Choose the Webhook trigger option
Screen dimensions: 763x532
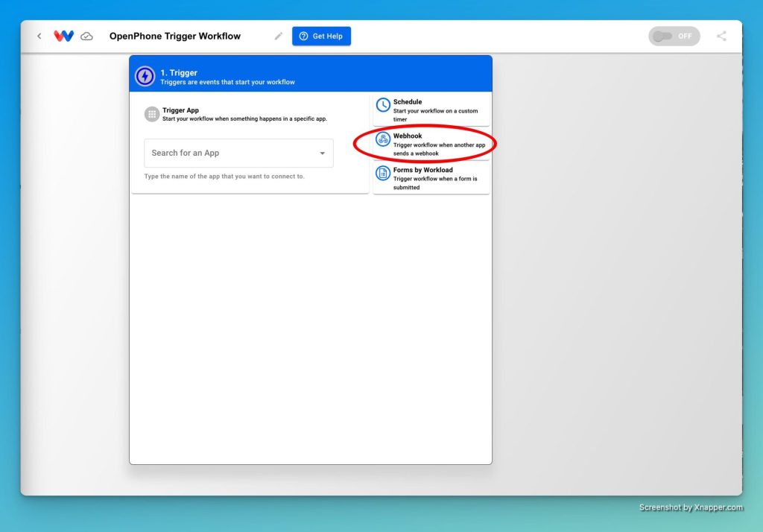pos(431,144)
